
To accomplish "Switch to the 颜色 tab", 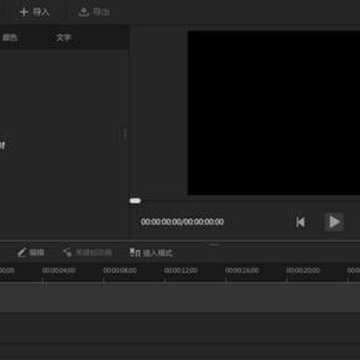I will pyautogui.click(x=10, y=37).
